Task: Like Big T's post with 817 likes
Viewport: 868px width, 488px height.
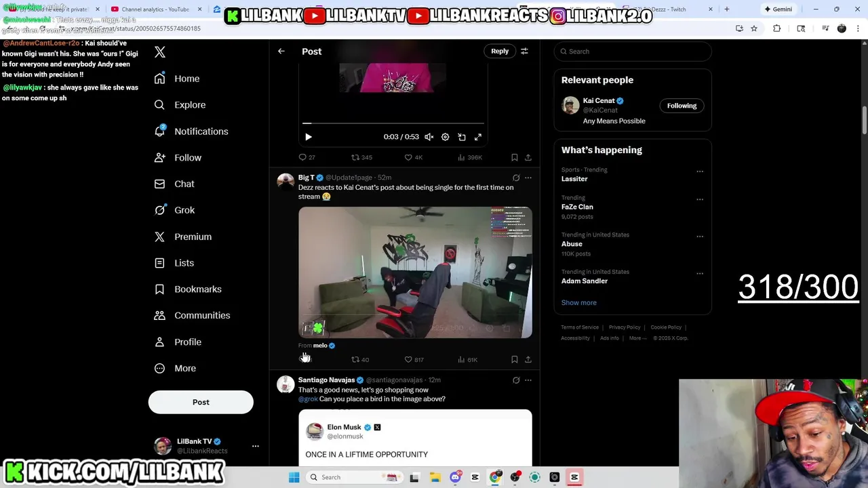Action: click(x=414, y=360)
